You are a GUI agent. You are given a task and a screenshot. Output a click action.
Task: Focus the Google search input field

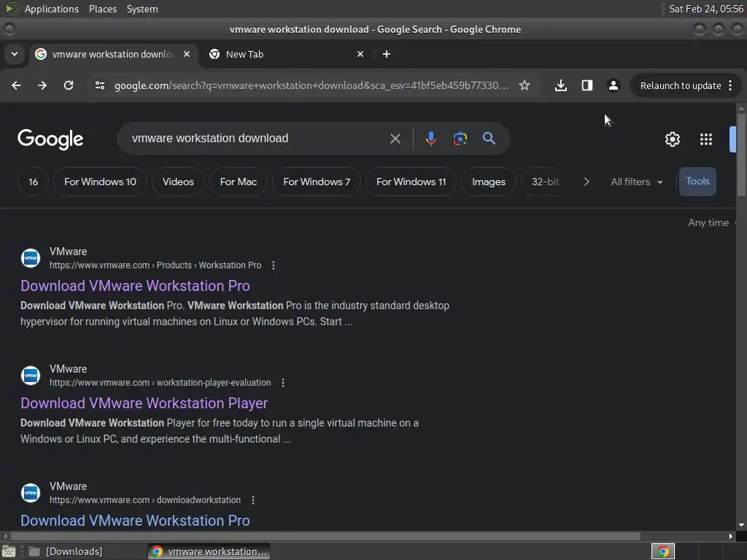click(258, 138)
